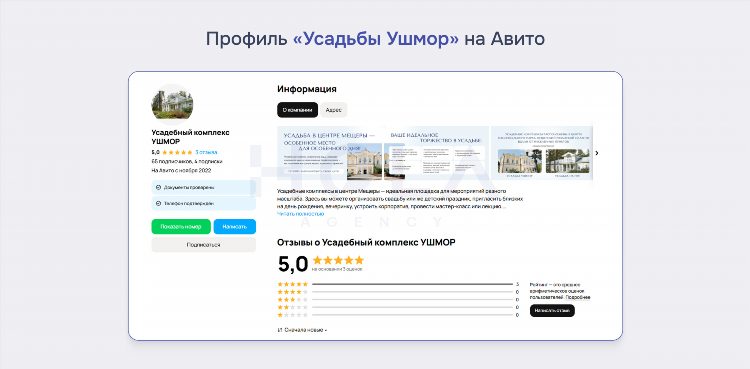Switch to the 'Адрес' tab
750x369 pixels.
333,110
